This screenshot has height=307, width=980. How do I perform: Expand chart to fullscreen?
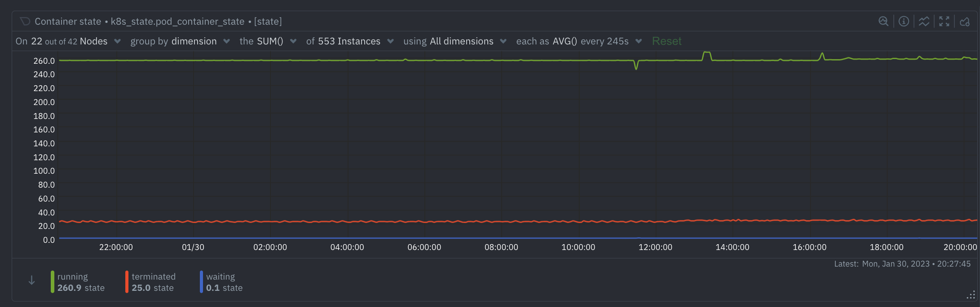(x=944, y=21)
